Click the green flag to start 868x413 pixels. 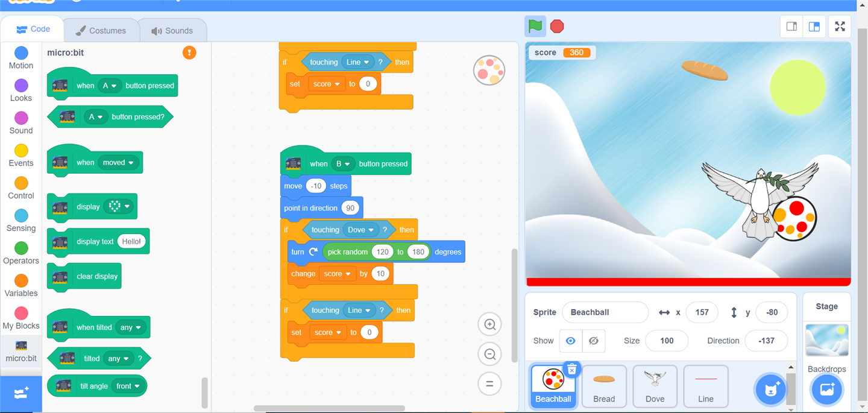[x=535, y=27]
